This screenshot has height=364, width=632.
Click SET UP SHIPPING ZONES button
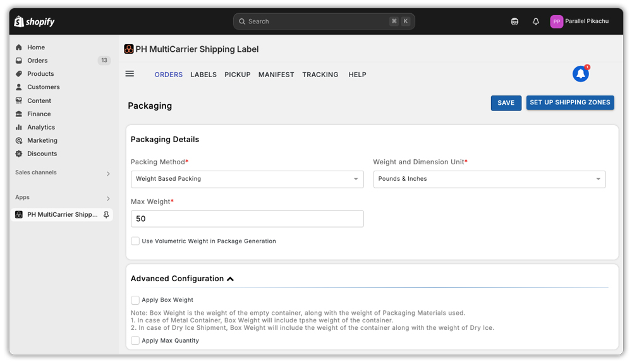tap(570, 102)
